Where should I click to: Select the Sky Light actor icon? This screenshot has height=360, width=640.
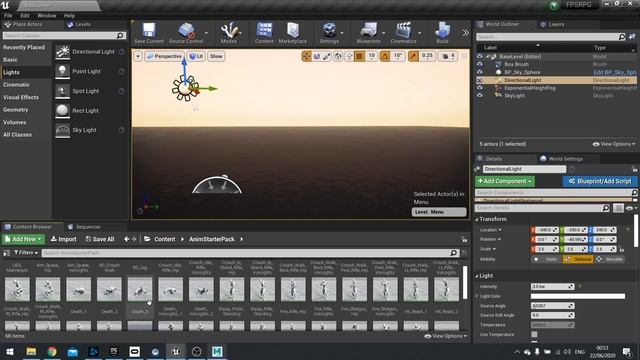pos(62,130)
